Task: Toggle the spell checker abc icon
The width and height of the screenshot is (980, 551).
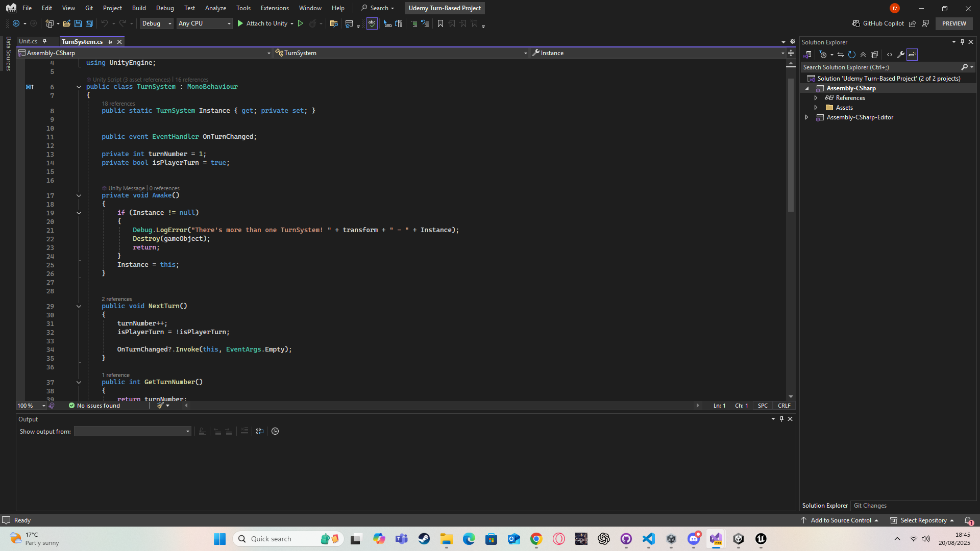Action: 372,23
